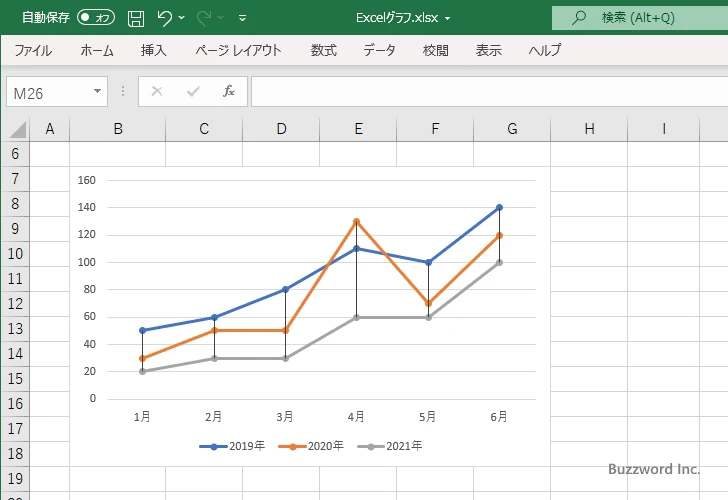Click the fx Insert Function icon
This screenshot has height=500, width=728.
[229, 91]
